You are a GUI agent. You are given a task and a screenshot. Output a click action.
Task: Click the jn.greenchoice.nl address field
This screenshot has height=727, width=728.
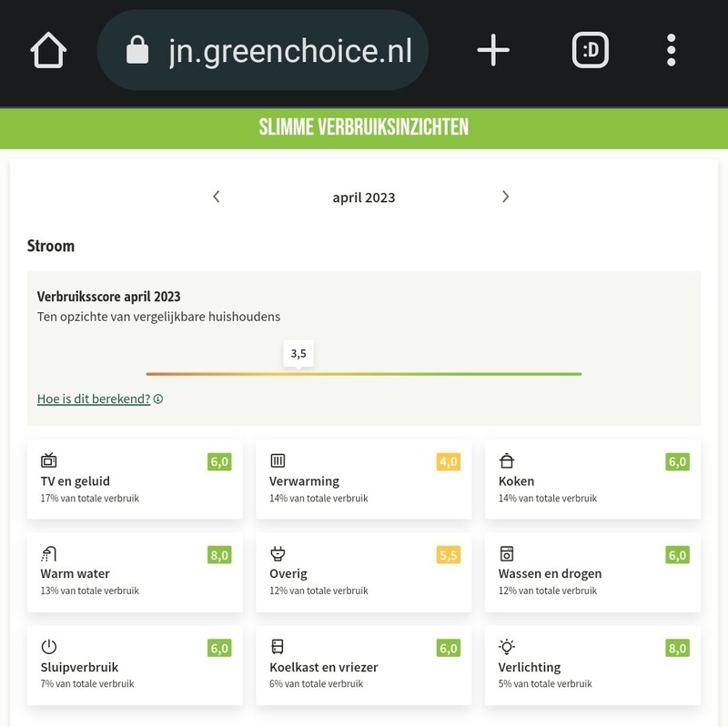point(263,50)
